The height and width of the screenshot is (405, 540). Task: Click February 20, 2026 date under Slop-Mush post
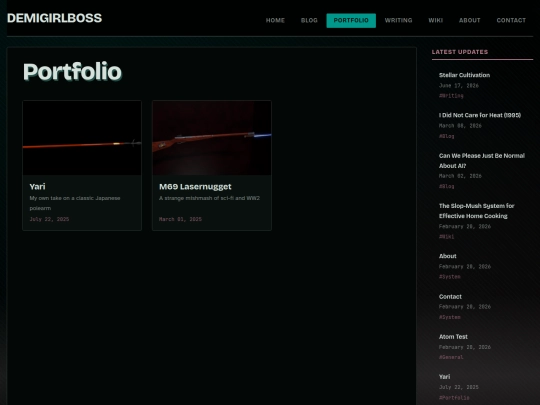(465, 226)
